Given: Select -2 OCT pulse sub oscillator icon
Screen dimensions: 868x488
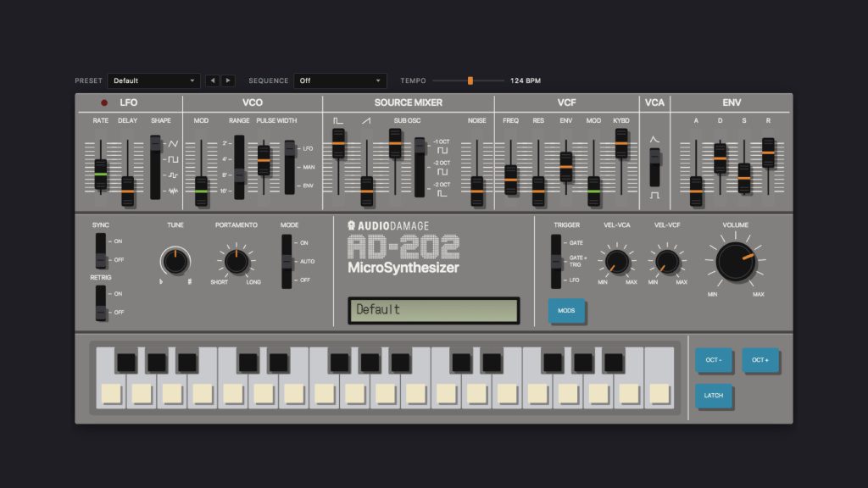Looking at the screenshot, I should [x=442, y=194].
